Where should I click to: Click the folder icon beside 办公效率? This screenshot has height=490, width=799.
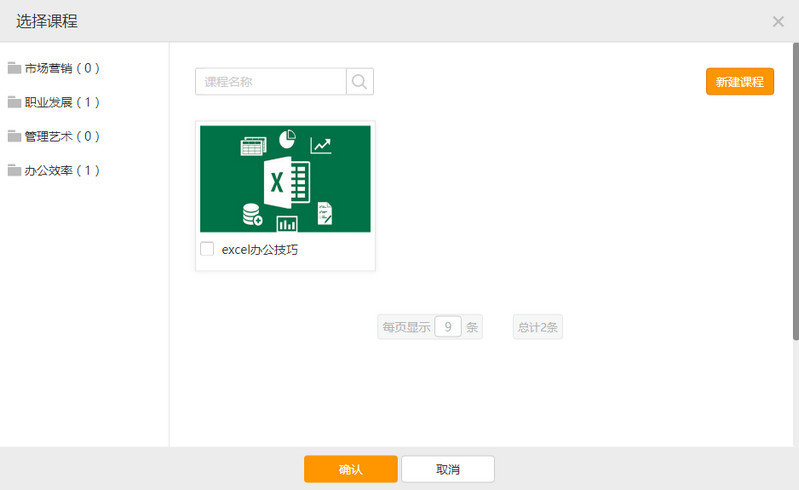pyautogui.click(x=14, y=171)
